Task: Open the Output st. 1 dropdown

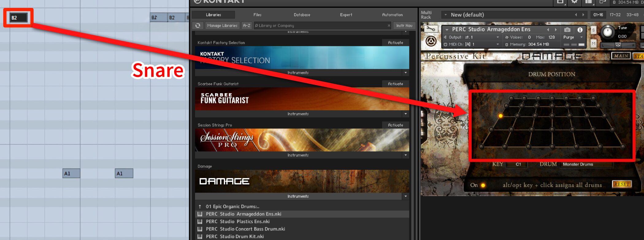Action: pos(497,37)
